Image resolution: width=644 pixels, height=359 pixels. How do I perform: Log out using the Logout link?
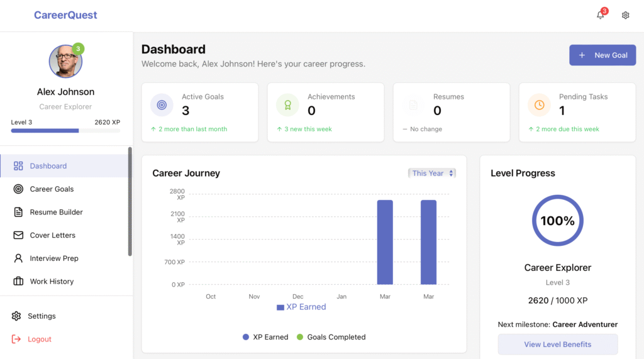tap(39, 340)
